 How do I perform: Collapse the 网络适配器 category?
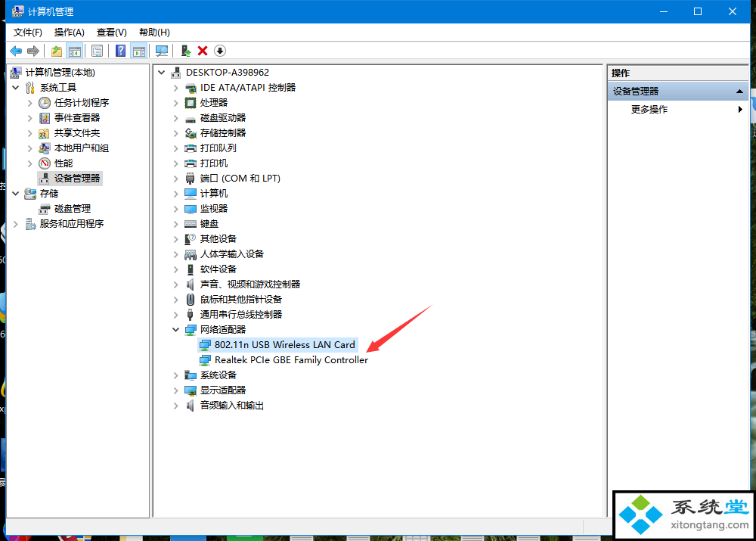[x=176, y=330]
